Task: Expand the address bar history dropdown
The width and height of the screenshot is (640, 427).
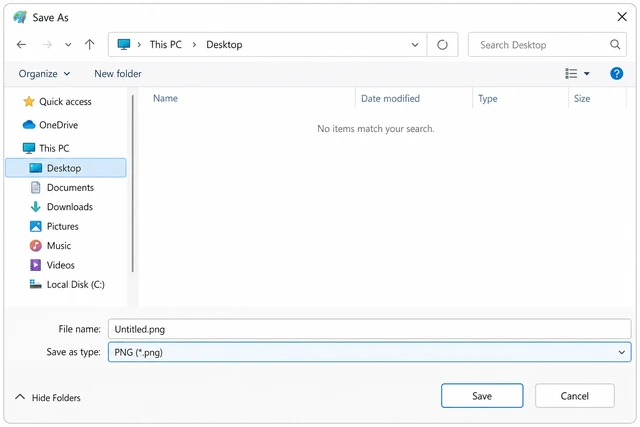Action: 415,44
